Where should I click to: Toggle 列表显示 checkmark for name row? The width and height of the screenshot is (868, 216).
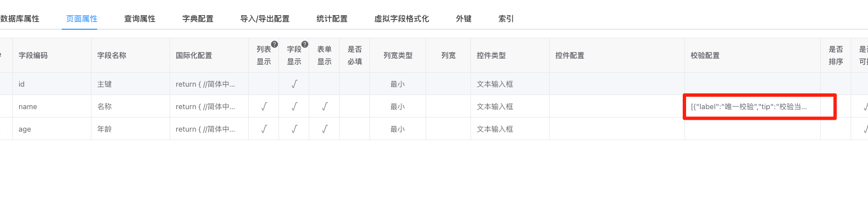[x=264, y=106]
